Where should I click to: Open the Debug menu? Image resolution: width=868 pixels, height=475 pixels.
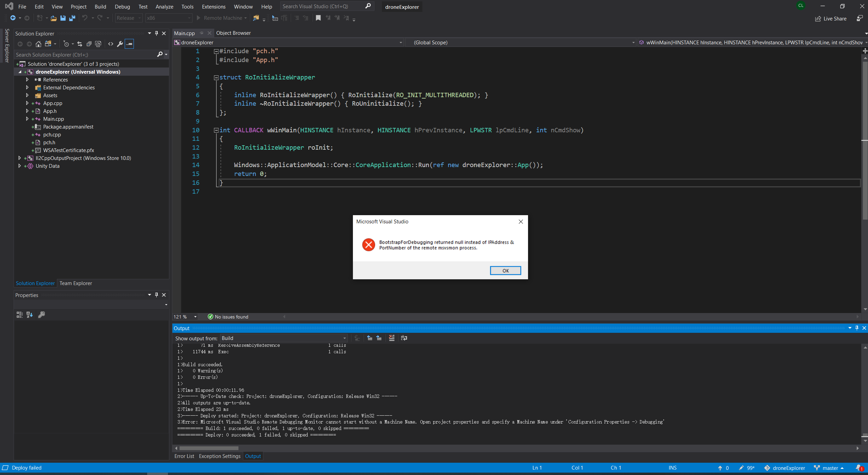(x=121, y=6)
